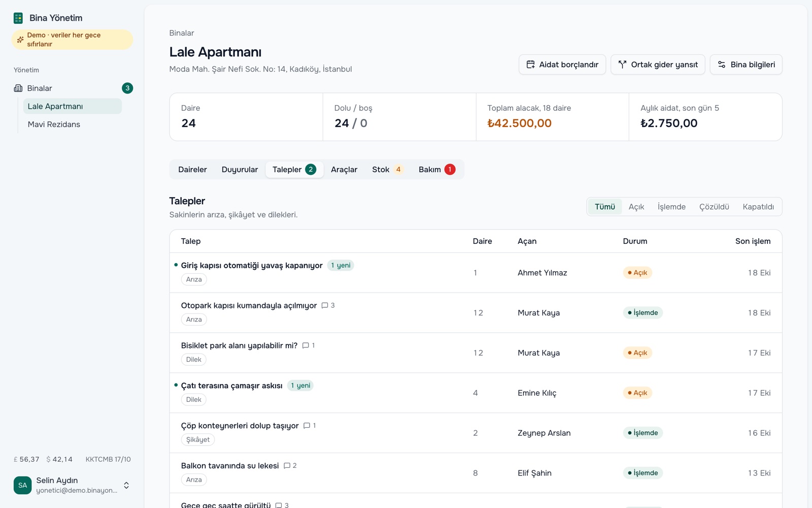Filter requests by Açık status
The width and height of the screenshot is (812, 508).
(636, 207)
